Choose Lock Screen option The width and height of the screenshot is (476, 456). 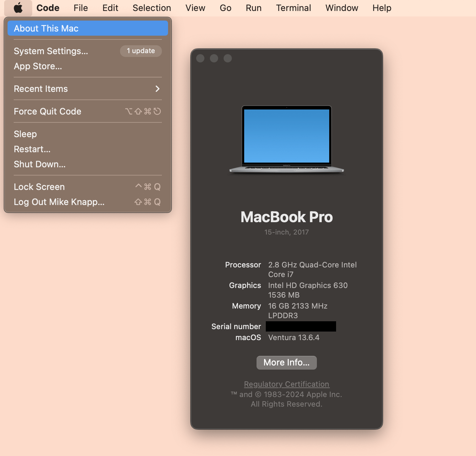click(88, 187)
